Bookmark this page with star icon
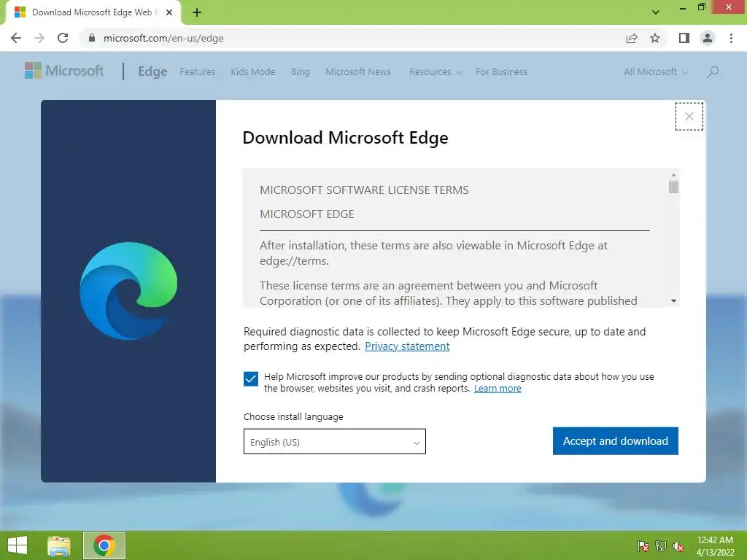Screen dimensions: 747x560 [655, 38]
